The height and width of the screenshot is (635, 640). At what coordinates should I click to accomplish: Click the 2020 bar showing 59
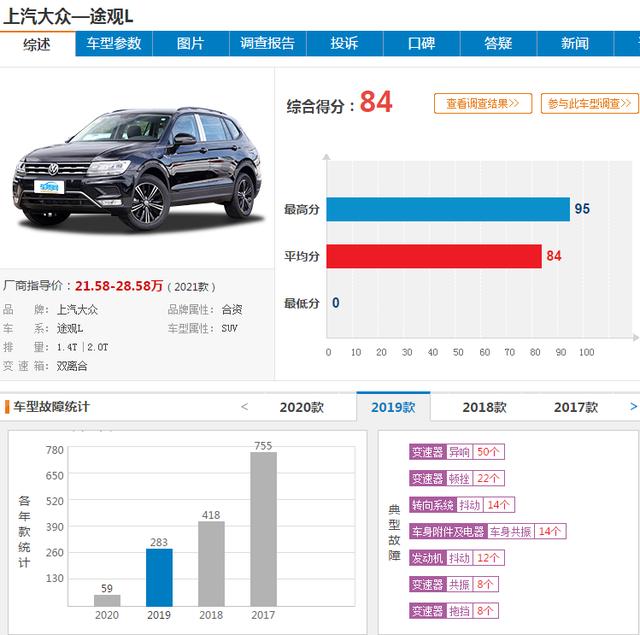(107, 600)
